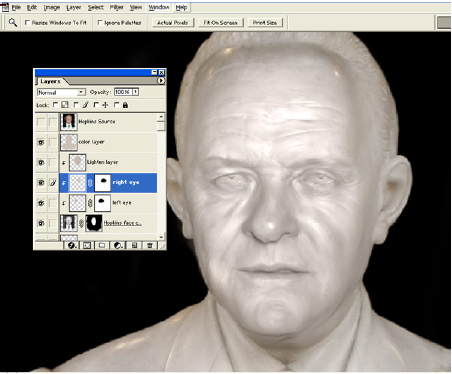Switch to the Layers tab
Image resolution: width=452 pixels, height=374 pixels.
point(50,81)
